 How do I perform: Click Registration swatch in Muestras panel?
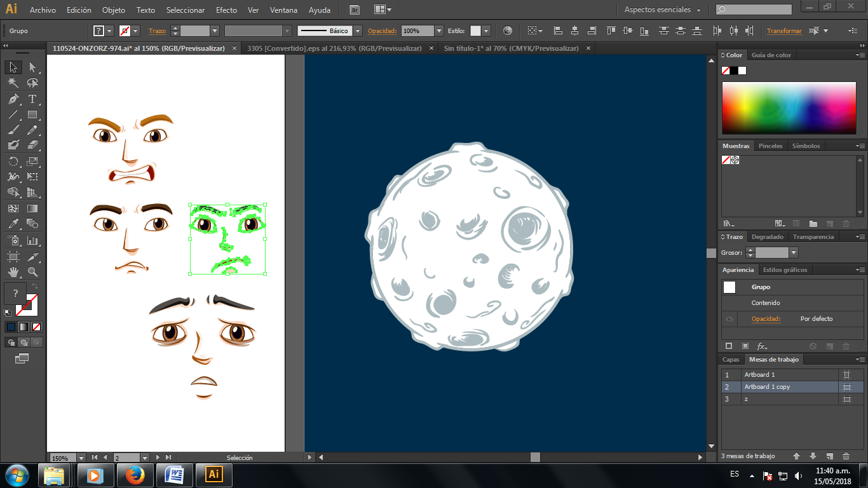(x=735, y=160)
